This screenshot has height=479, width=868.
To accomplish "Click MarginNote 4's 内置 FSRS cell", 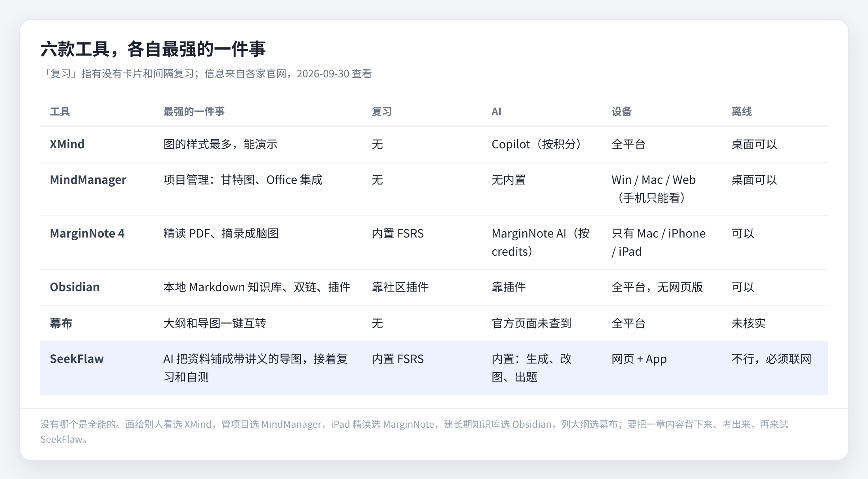I will point(398,234).
